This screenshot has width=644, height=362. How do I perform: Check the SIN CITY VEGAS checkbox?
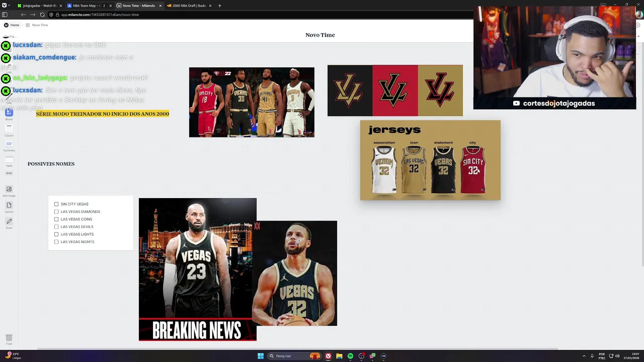(56, 204)
